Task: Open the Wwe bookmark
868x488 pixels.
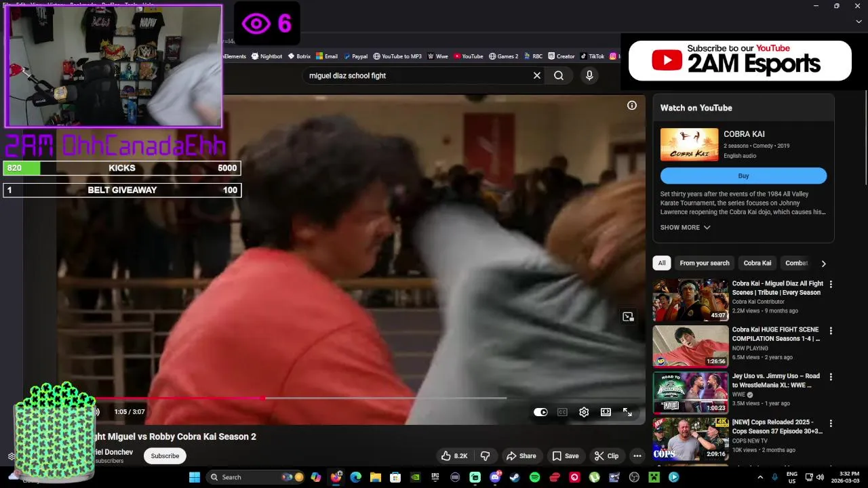Action: (438, 56)
